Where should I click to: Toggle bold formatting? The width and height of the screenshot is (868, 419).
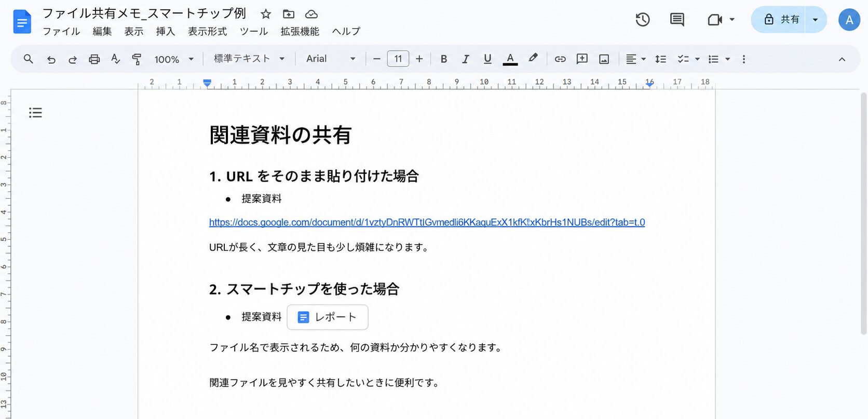pos(443,59)
